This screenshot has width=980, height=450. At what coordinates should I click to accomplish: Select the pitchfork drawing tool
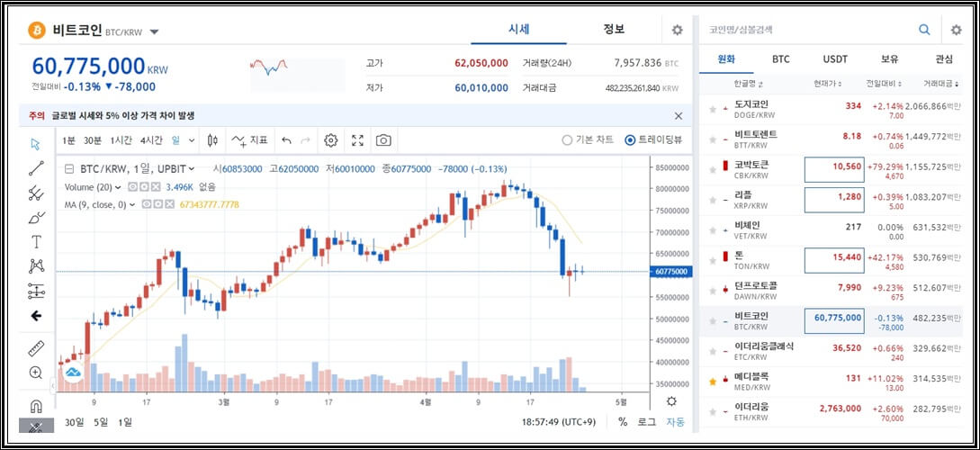point(36,193)
